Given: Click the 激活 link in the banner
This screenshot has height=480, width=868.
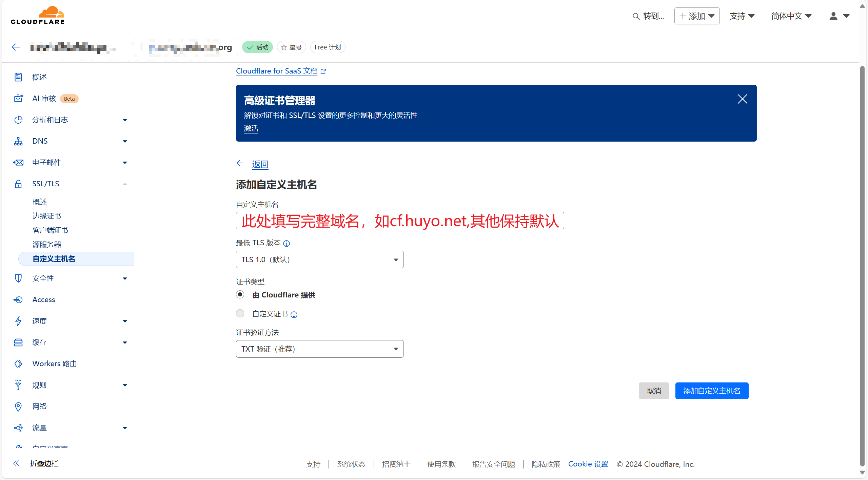Looking at the screenshot, I should point(251,128).
